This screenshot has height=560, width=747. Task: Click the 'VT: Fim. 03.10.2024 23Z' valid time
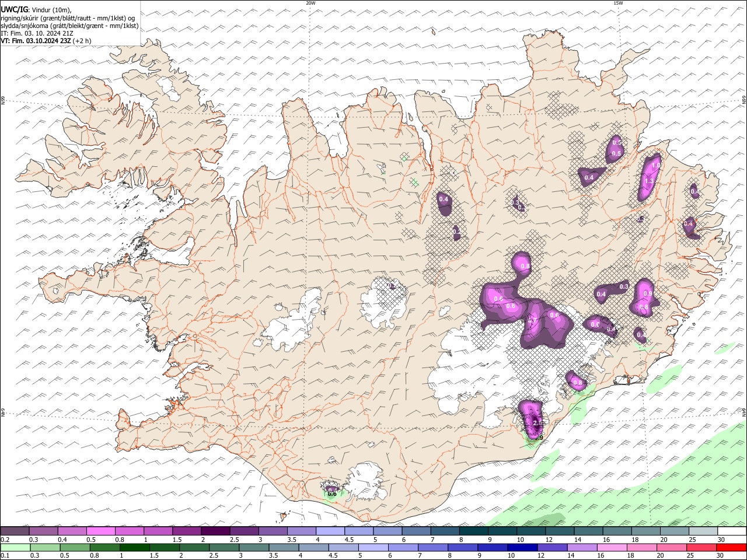(x=36, y=41)
